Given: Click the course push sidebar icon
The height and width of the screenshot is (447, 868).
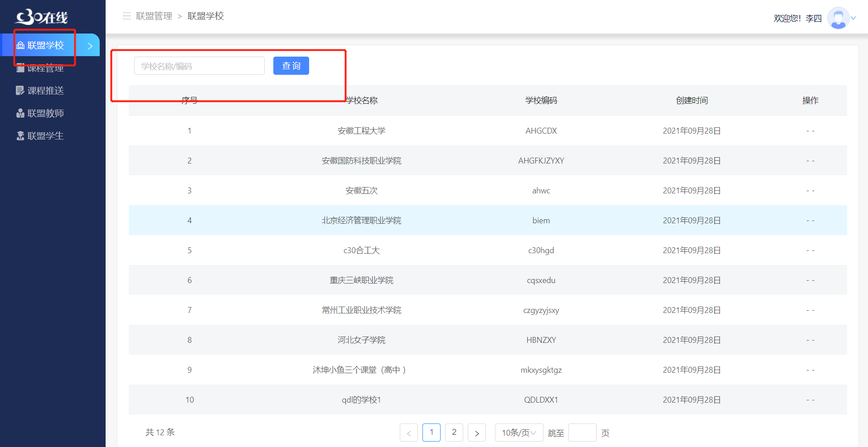Looking at the screenshot, I should (x=20, y=91).
